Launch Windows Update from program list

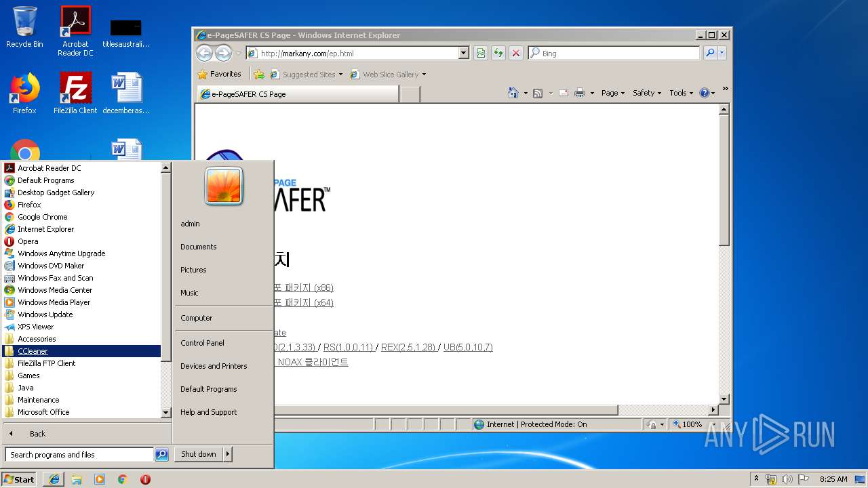coord(81,314)
